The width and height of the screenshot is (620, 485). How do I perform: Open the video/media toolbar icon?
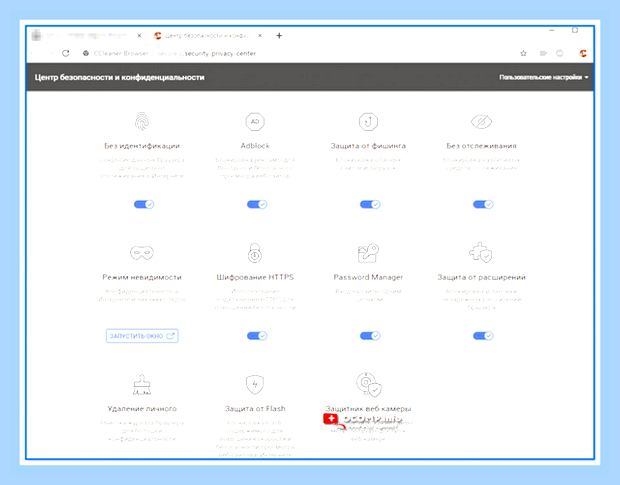point(543,53)
